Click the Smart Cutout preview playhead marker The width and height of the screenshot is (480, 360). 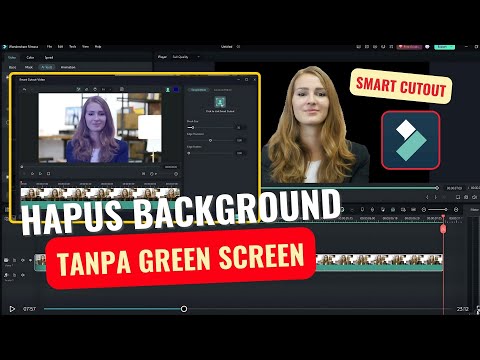tap(22, 167)
